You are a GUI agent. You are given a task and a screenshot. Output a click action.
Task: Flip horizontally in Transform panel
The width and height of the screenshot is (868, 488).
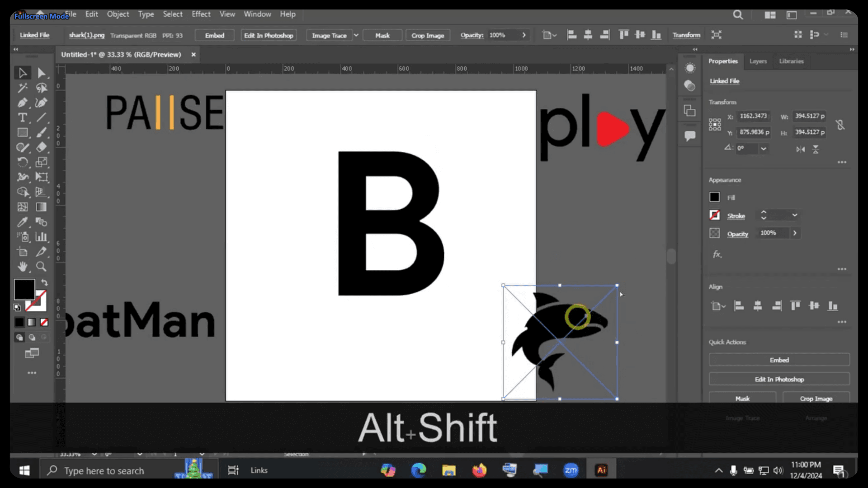801,149
